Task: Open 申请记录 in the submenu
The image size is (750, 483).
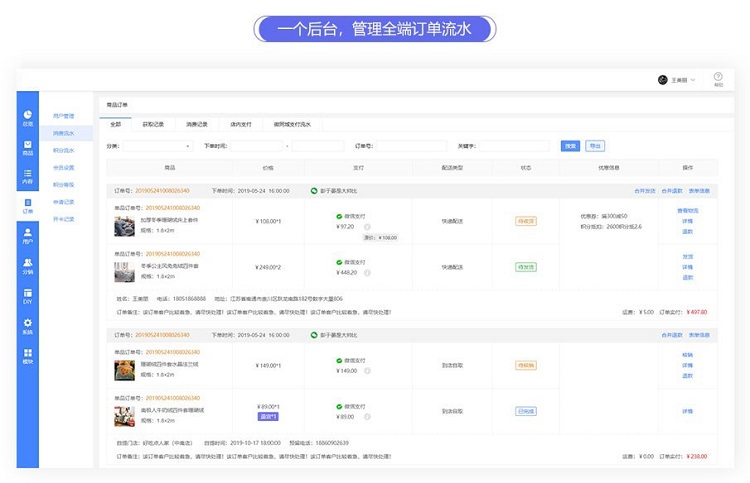Action: 64,202
